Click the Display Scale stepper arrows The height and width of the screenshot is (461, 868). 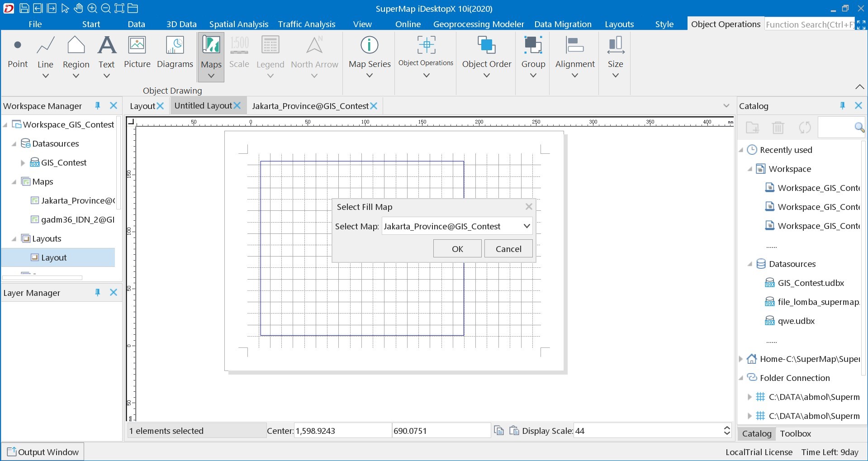click(x=727, y=431)
